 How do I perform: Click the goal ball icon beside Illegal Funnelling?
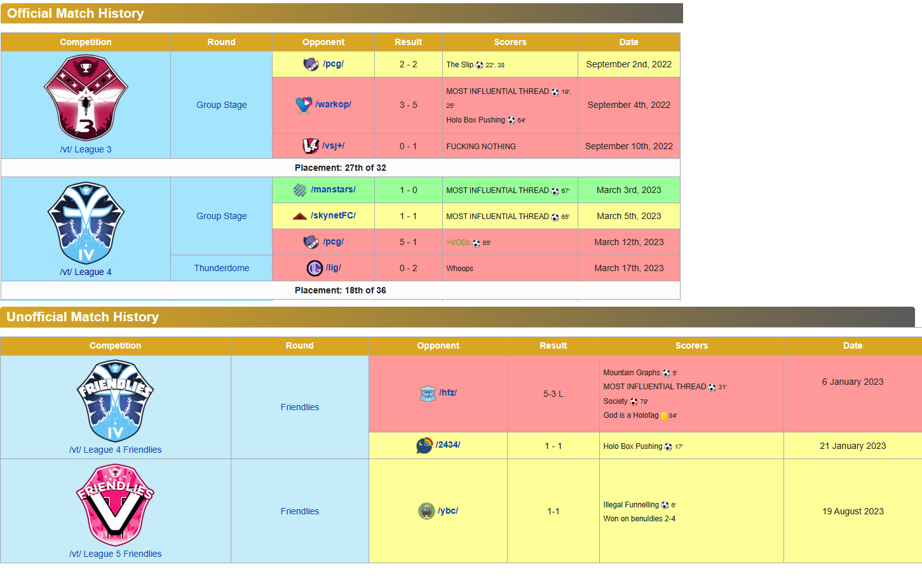(x=665, y=505)
